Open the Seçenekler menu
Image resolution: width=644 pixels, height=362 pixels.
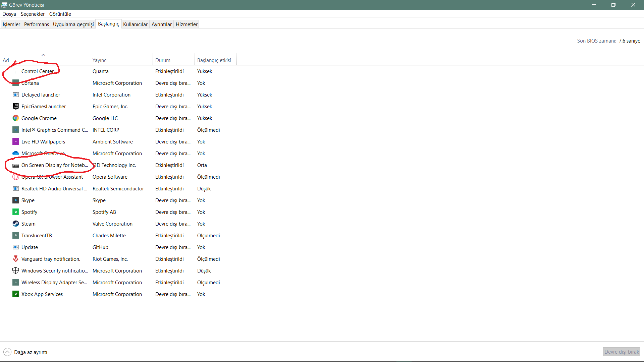pyautogui.click(x=33, y=14)
